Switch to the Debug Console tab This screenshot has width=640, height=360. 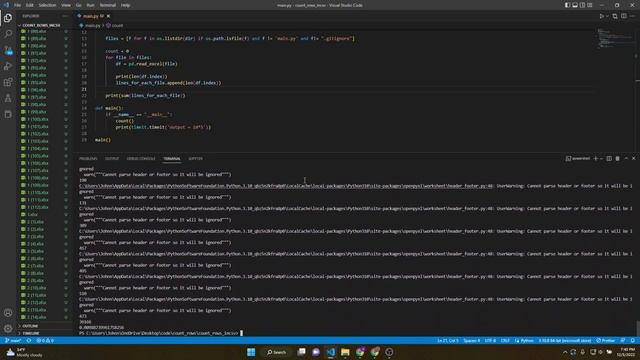coord(141,158)
